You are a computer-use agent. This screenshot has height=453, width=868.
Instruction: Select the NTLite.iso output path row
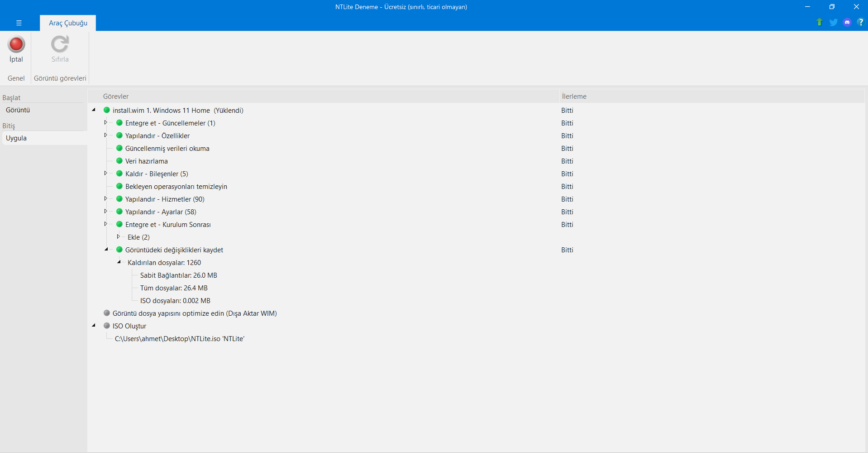[180, 338]
